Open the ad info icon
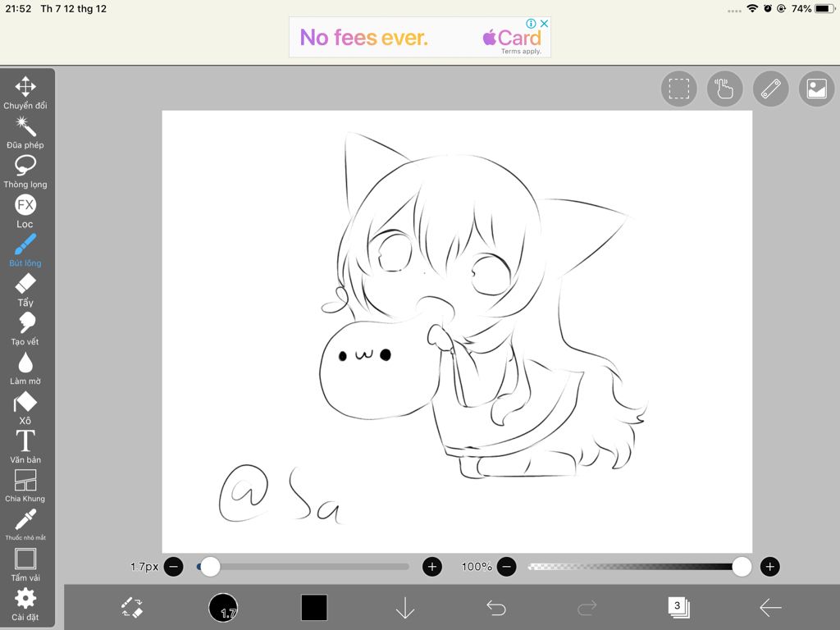Viewport: 840px width, 630px height. [531, 24]
